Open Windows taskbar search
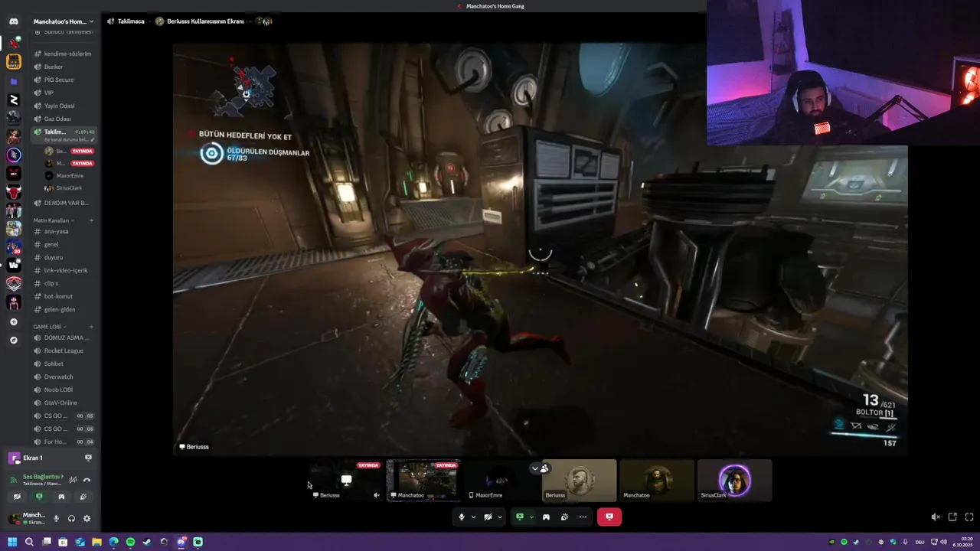Viewport: 980px width, 551px height. tap(29, 542)
